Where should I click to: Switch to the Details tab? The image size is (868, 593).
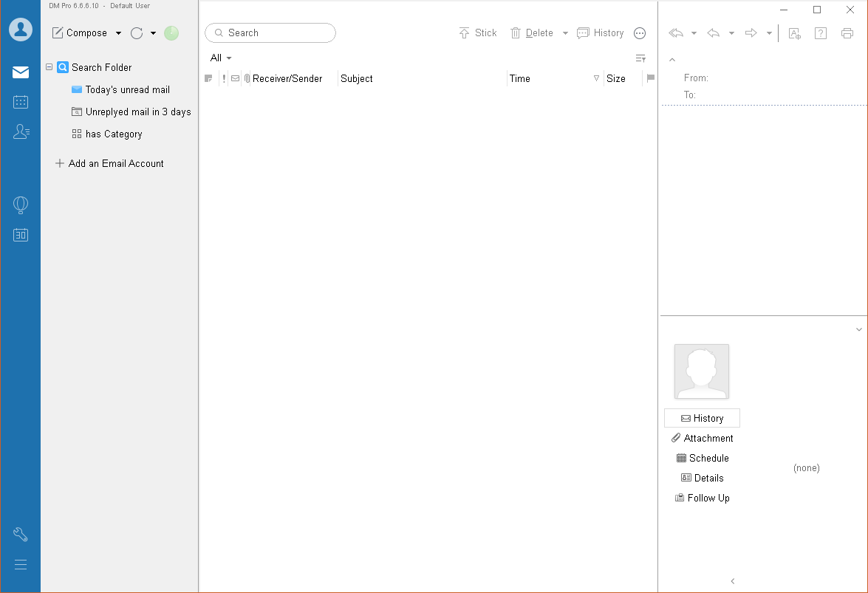702,478
